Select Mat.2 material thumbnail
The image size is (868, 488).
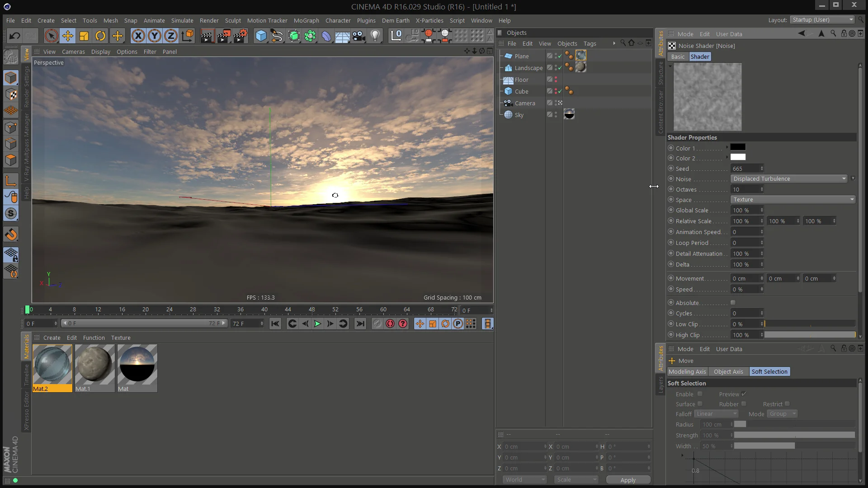pos(52,365)
